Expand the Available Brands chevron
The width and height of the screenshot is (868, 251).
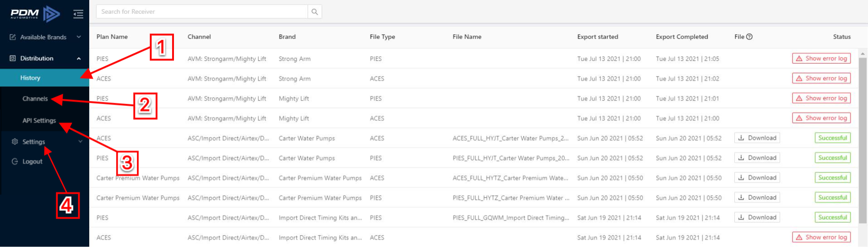pyautogui.click(x=79, y=37)
